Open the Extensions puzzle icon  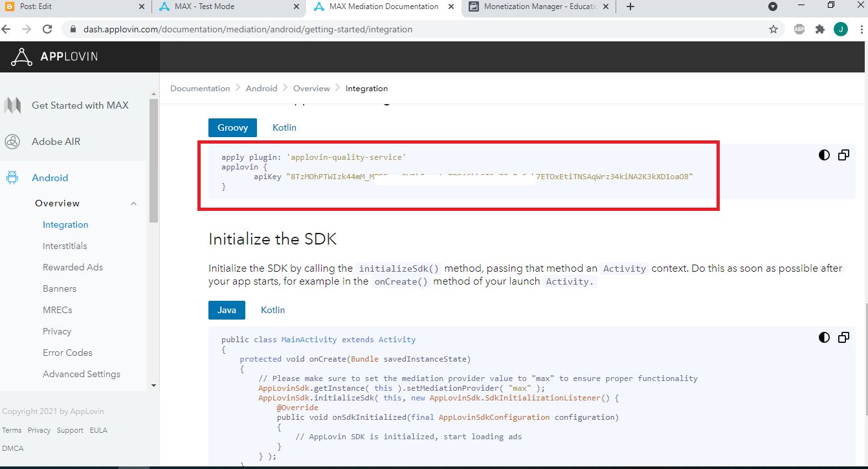pos(820,29)
